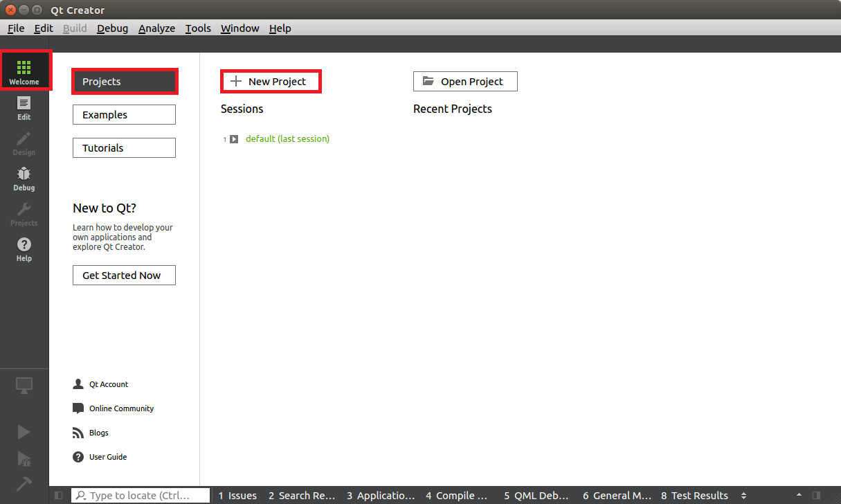Click the default session play icon
Image resolution: width=841 pixels, height=504 pixels.
pyautogui.click(x=234, y=139)
